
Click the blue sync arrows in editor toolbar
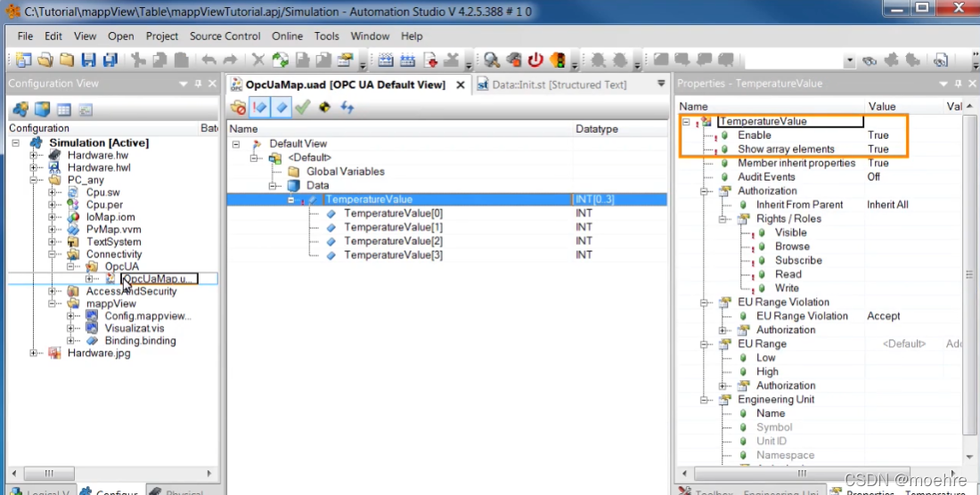click(347, 108)
